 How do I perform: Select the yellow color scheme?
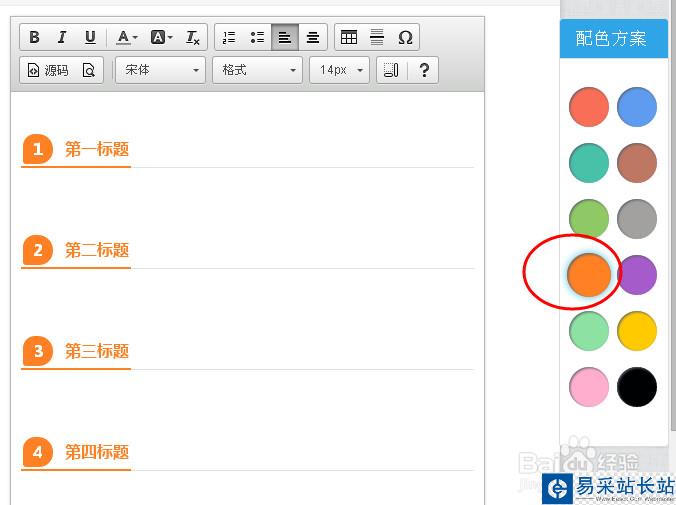637,331
